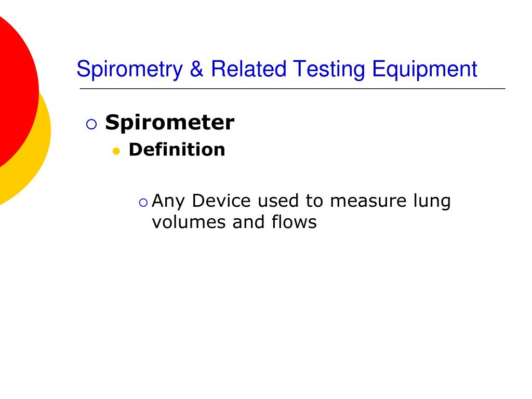Click the yellow dot bullet beside Definition
This screenshot has width=532, height=399.
click(116, 151)
